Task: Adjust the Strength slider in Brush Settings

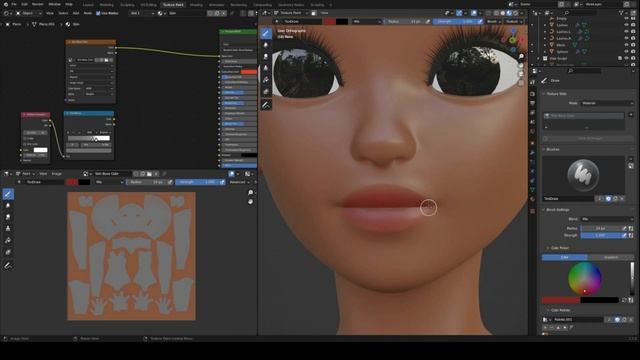Action: click(600, 236)
